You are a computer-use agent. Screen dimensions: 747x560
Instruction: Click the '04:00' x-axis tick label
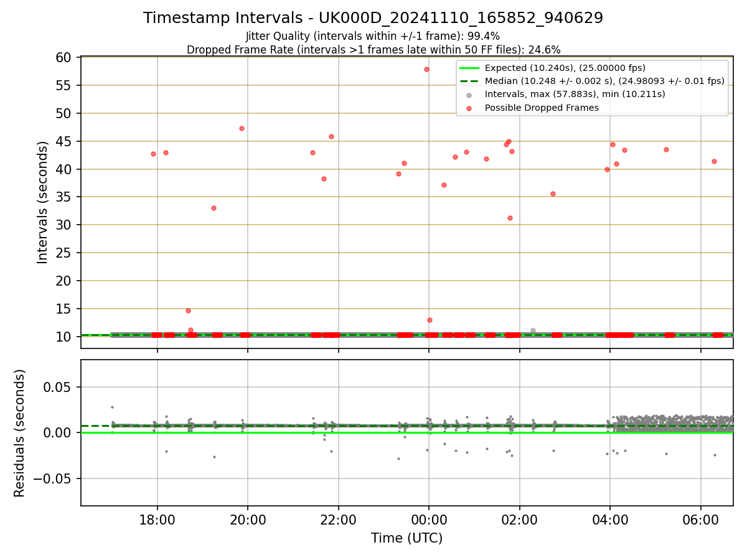click(610, 520)
